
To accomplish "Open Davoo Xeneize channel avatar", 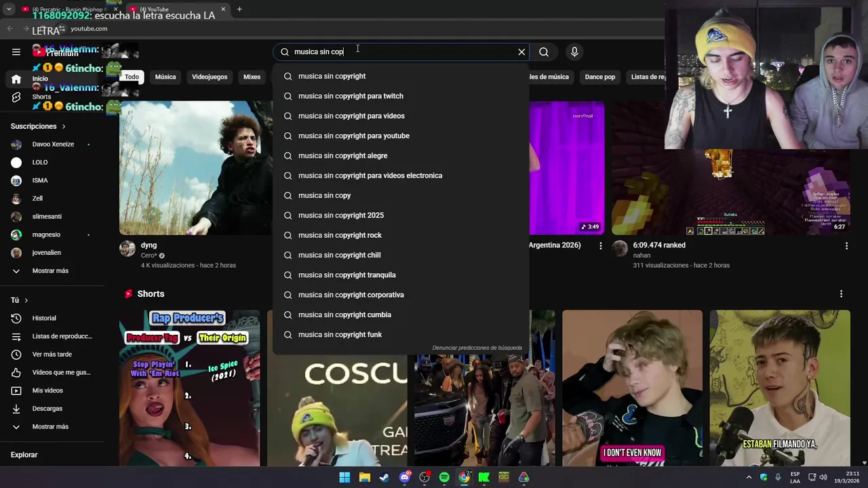I will (16, 144).
